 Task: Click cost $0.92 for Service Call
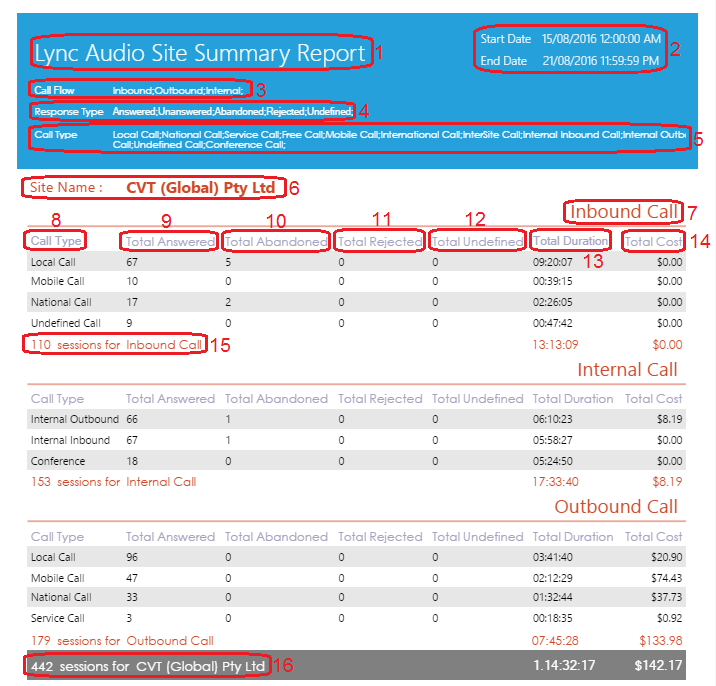(669, 618)
